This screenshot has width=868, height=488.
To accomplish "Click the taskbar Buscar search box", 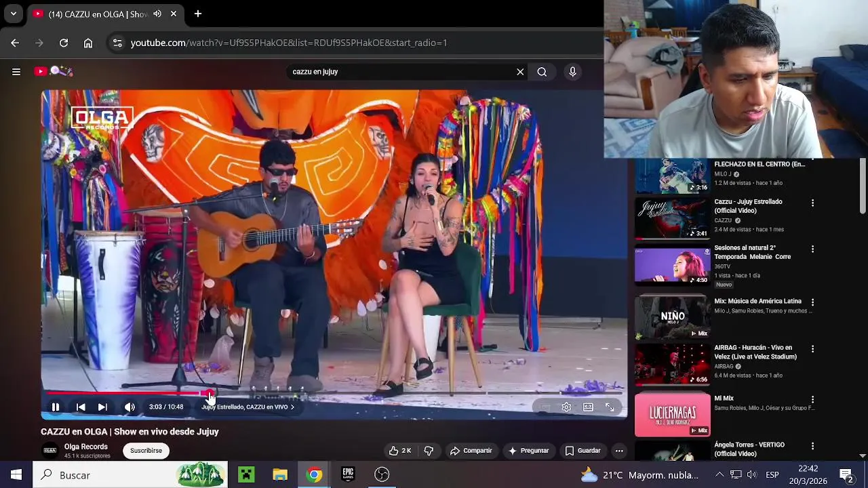I will coord(130,475).
